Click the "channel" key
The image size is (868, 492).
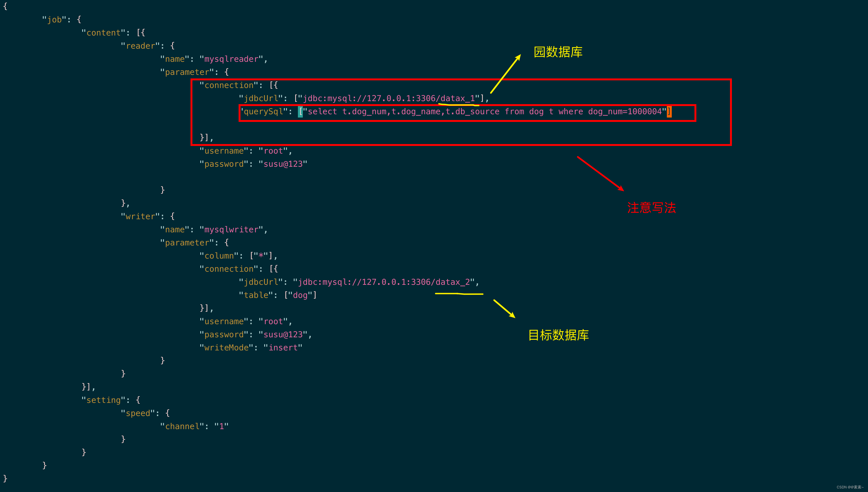pyautogui.click(x=182, y=426)
